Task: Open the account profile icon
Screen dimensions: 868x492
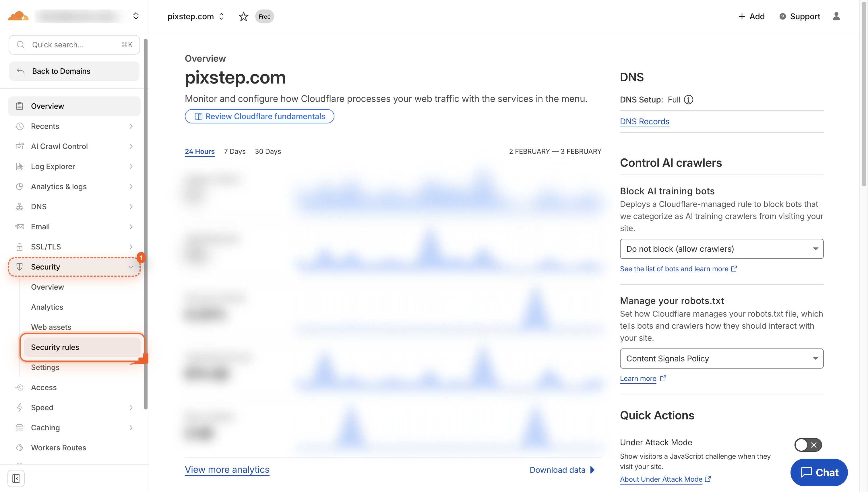Action: coord(837,16)
